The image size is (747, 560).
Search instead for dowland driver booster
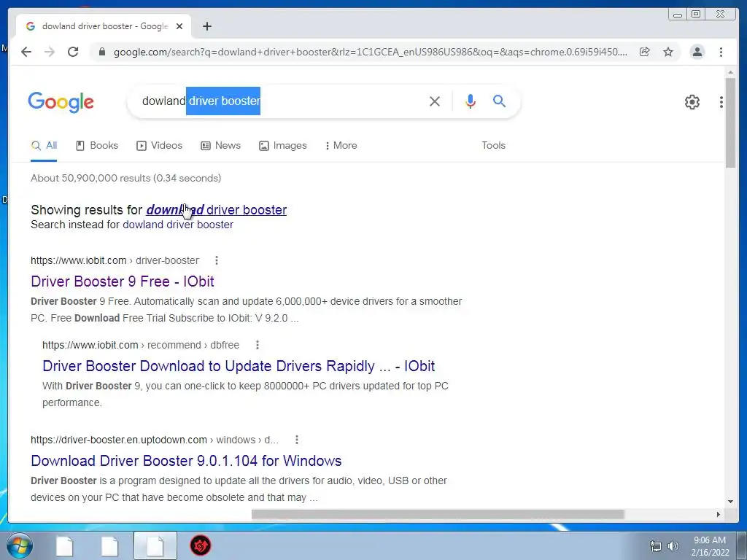(x=178, y=225)
